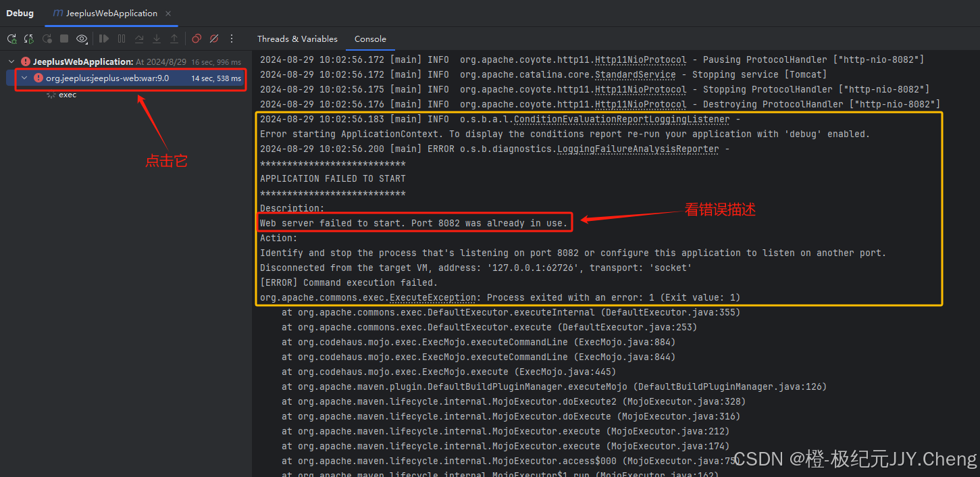Screen dimensions: 980x477
Task: Open the View Breakpoints dialog
Action: (x=197, y=39)
